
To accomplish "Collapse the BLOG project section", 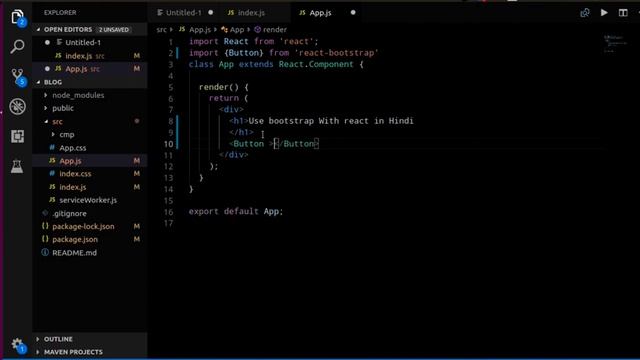I will tap(38, 82).
